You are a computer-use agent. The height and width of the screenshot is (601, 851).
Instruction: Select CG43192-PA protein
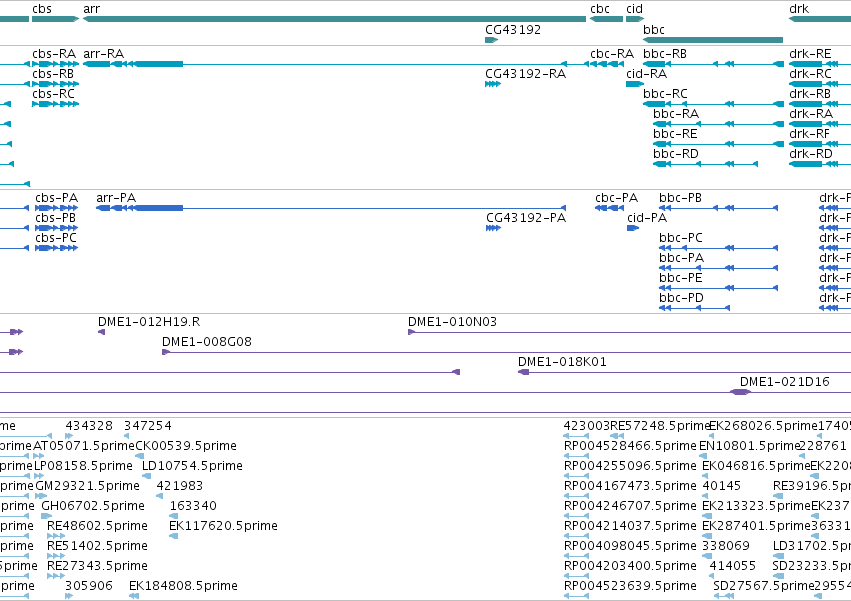click(493, 228)
